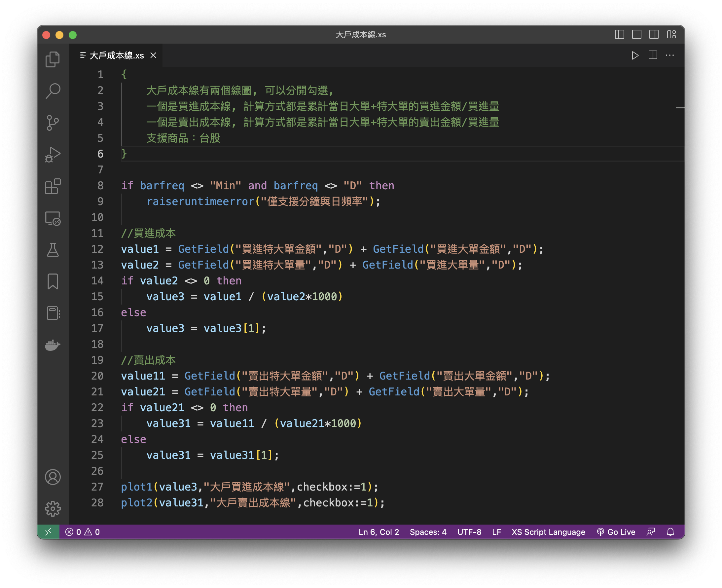Open the Docker view icon

[53, 345]
